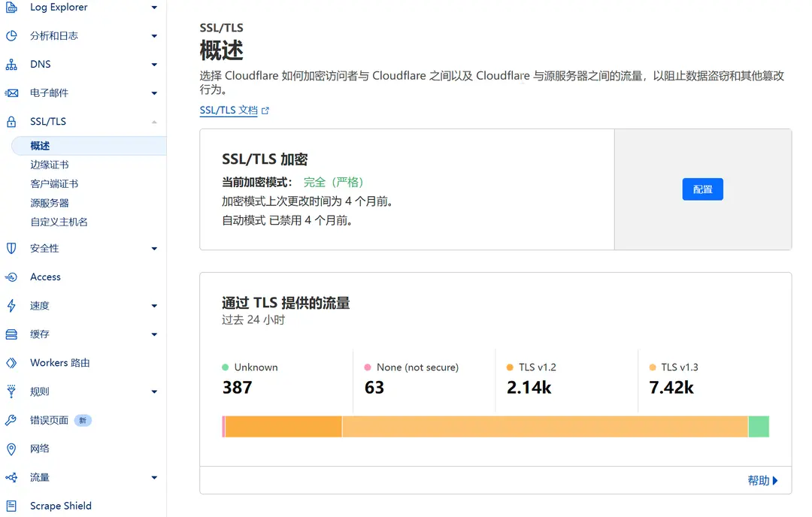The image size is (812, 517).
Task: Collapse the SSL/TLS sidebar section
Action: (154, 121)
